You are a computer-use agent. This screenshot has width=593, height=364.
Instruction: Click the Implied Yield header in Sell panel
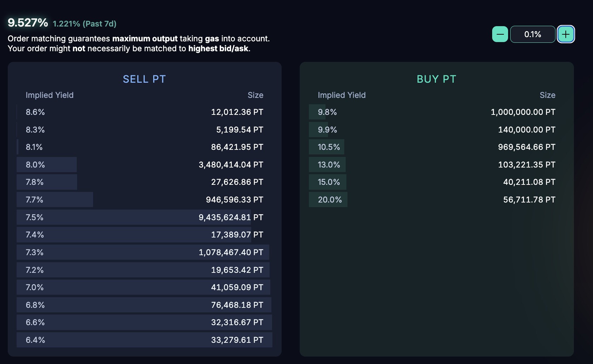pos(50,95)
